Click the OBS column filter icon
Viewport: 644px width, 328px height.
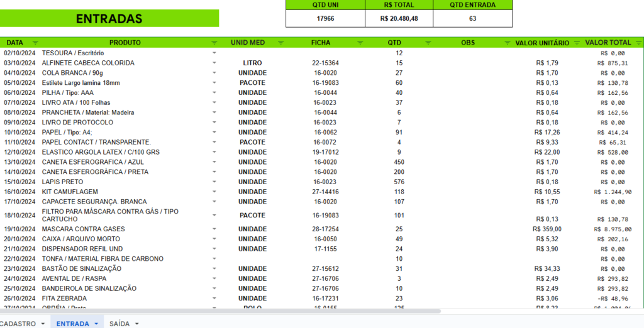click(508, 43)
